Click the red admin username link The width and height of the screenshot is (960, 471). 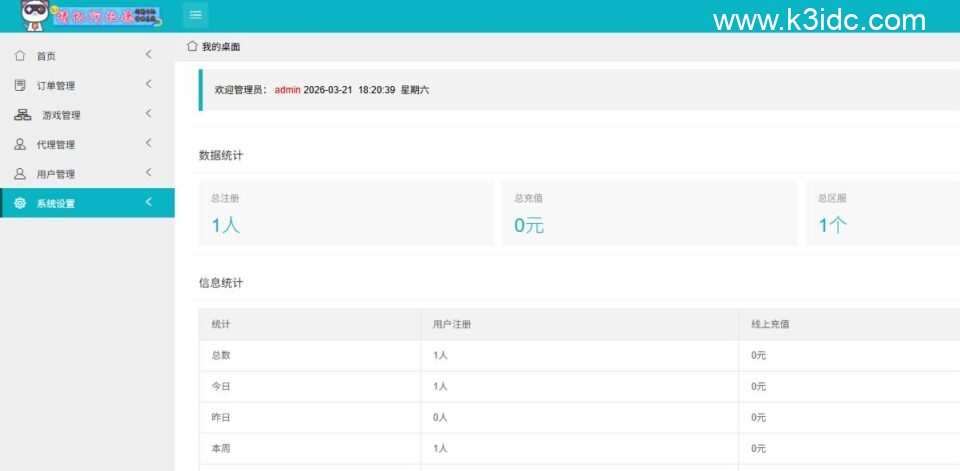click(x=287, y=90)
